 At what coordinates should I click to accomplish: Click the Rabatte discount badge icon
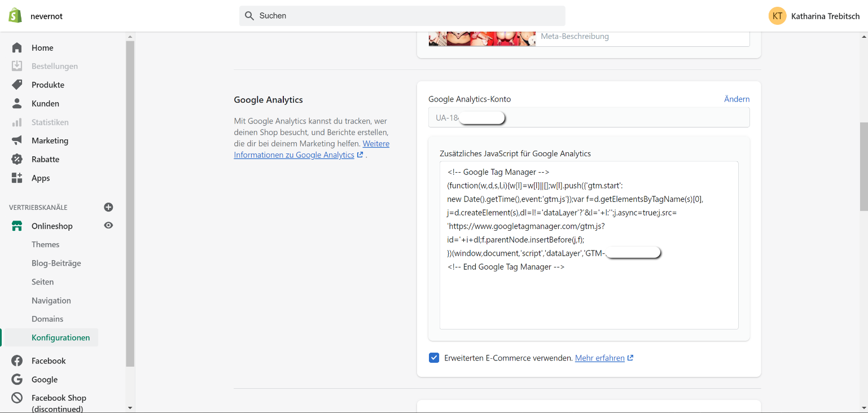pos(17,159)
